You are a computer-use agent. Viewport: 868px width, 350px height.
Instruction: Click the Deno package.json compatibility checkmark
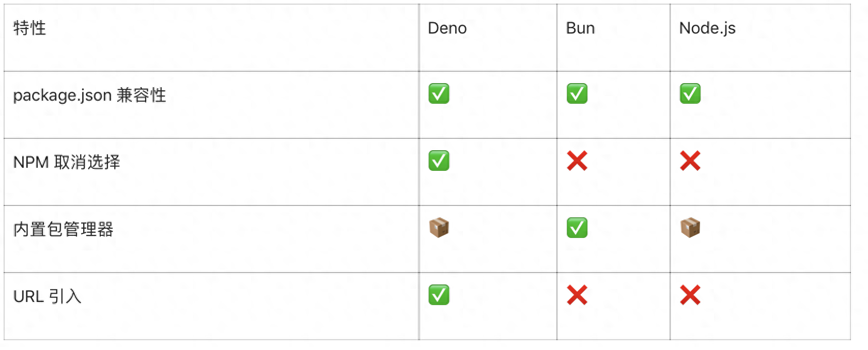point(439,94)
